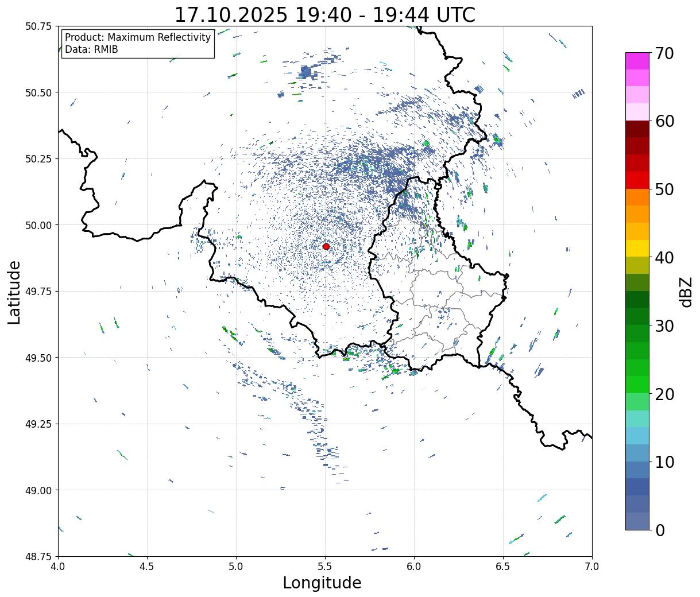The width and height of the screenshot is (700, 597).
Task: Click the latitude tick label 50.25
Action: 38,159
